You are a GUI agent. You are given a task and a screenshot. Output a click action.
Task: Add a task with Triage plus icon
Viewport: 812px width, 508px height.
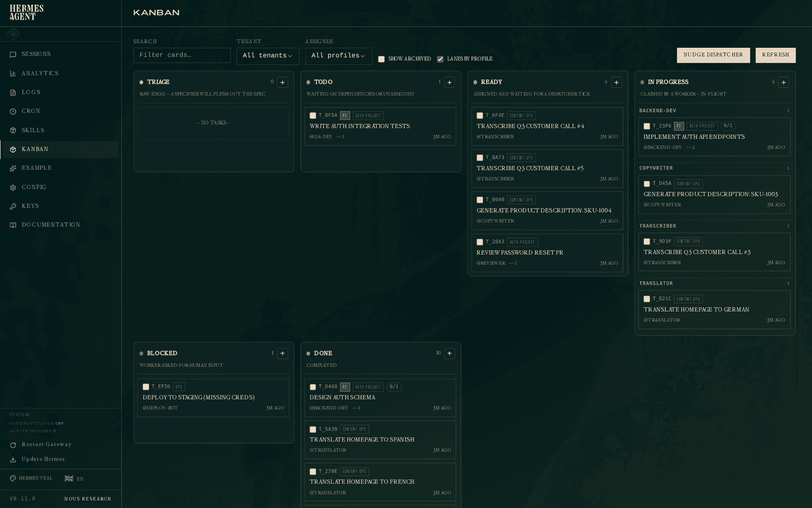pyautogui.click(x=283, y=83)
